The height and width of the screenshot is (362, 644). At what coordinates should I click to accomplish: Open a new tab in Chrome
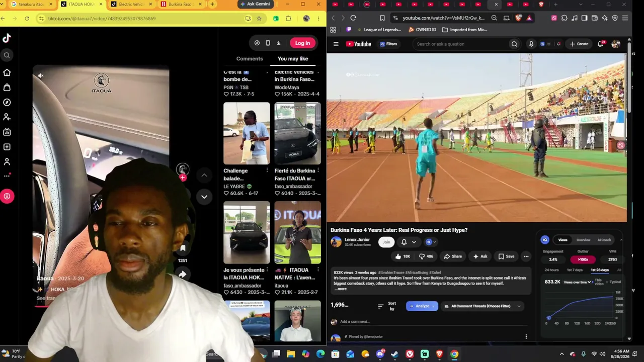coord(212,4)
